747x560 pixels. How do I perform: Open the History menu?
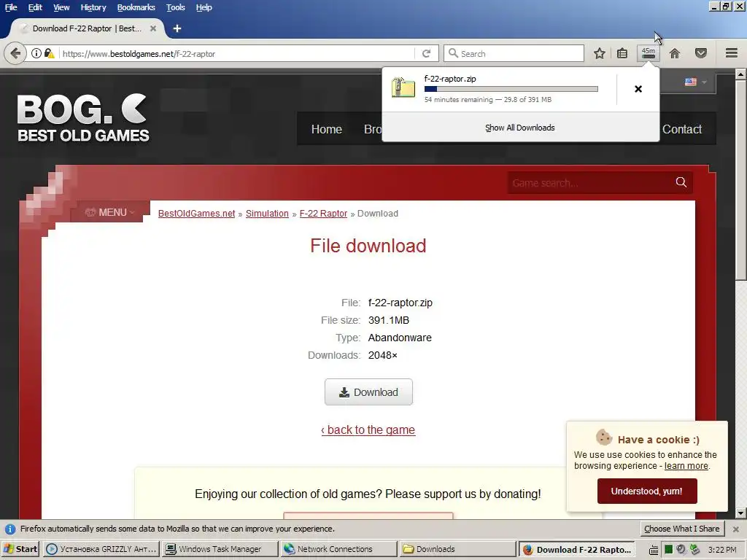coord(93,7)
